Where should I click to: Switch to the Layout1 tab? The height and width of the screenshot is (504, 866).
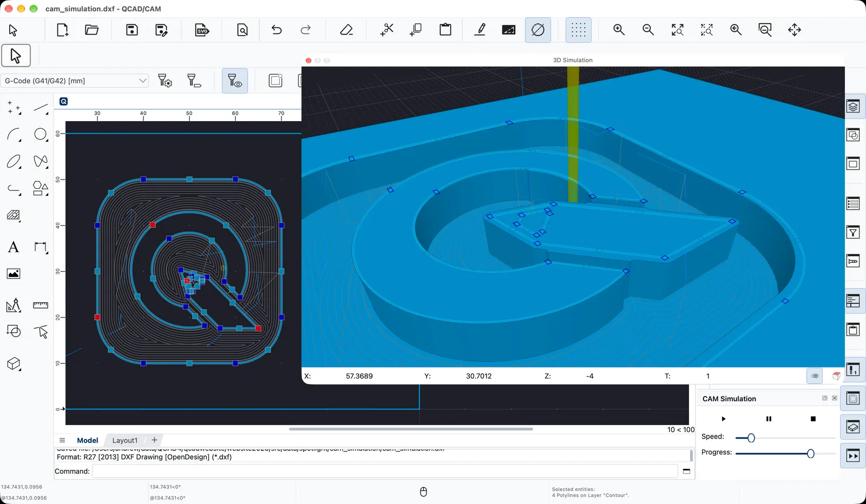[x=125, y=440]
